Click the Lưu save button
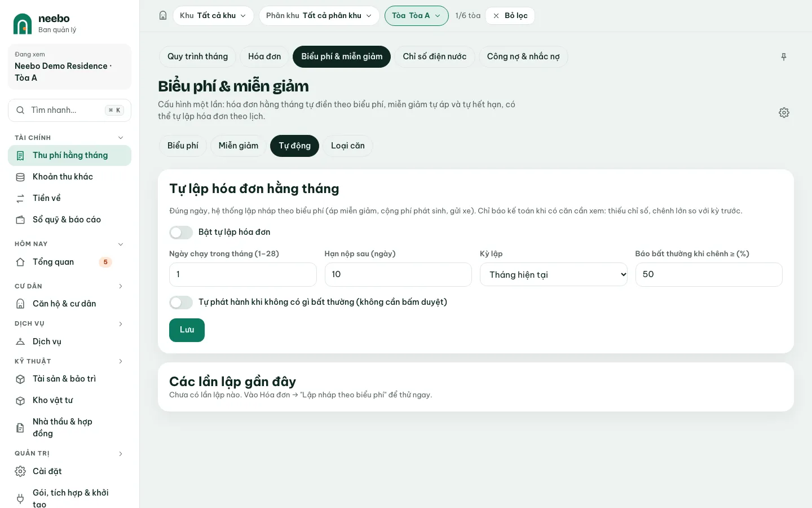Viewport: 812px width, 508px height. click(x=187, y=330)
